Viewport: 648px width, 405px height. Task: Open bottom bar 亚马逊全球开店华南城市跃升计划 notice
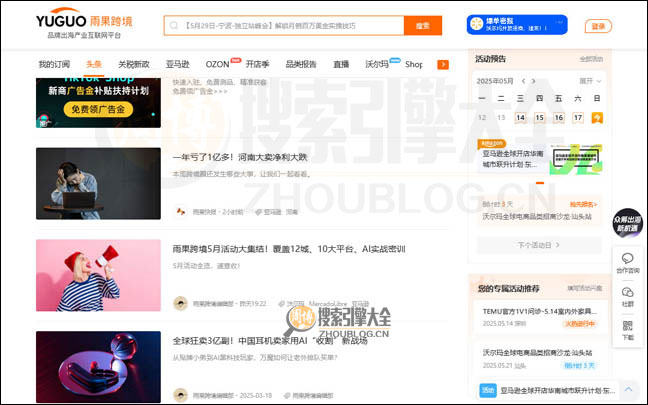tap(557, 390)
